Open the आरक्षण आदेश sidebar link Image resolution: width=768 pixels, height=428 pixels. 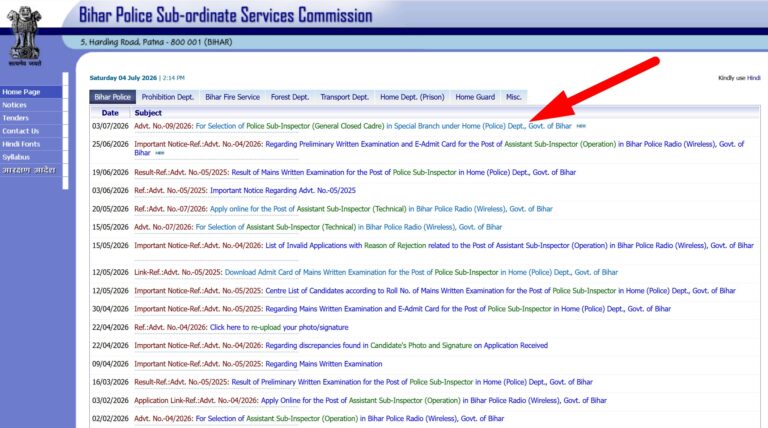click(31, 170)
